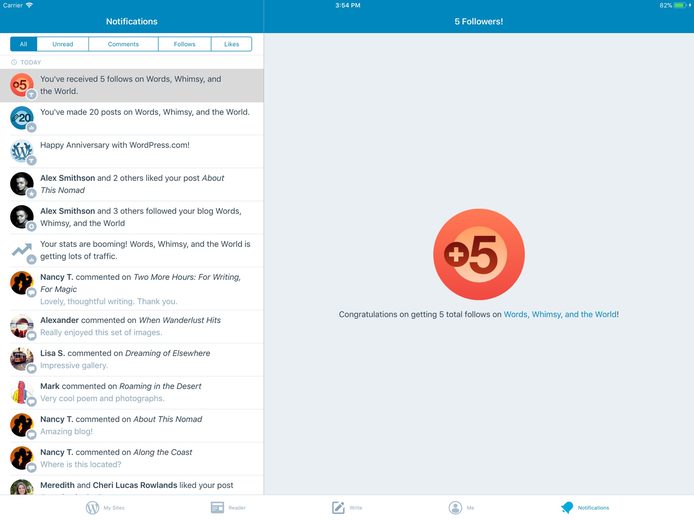694x520 pixels.
Task: Go to the Me profile tab
Action: (461, 508)
